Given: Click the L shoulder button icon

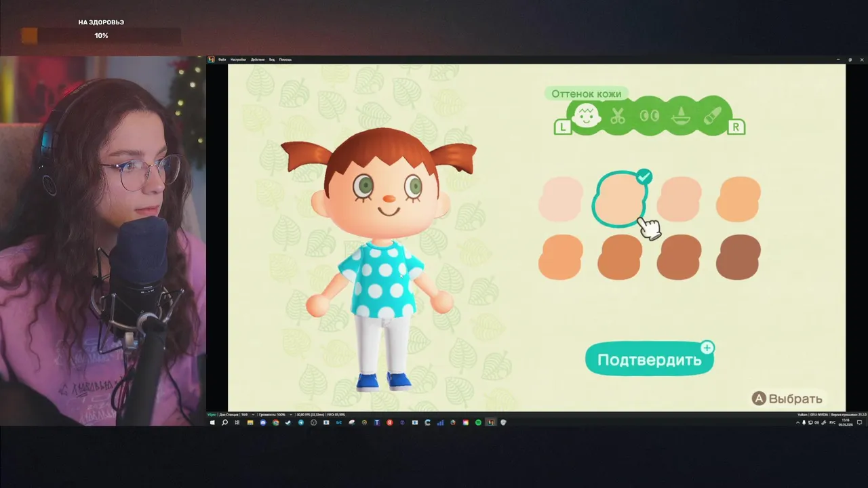Looking at the screenshot, I should 563,127.
